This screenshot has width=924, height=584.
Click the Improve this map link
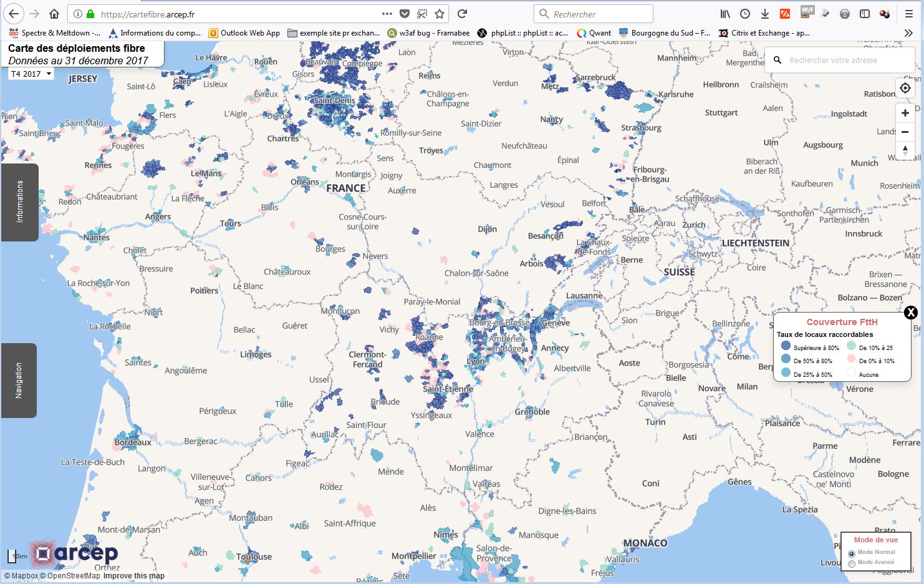pos(133,576)
